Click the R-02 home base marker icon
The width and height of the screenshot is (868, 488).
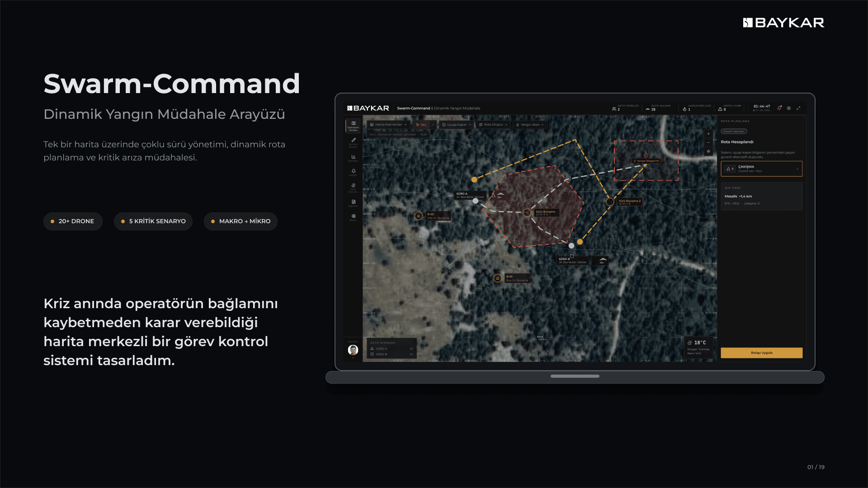pos(419,216)
